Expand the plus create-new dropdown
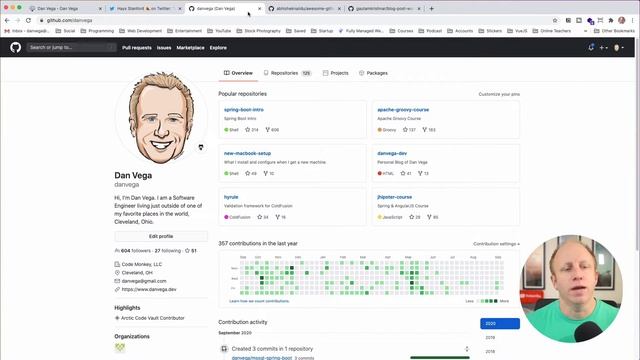This screenshot has width=640, height=360. [x=603, y=48]
